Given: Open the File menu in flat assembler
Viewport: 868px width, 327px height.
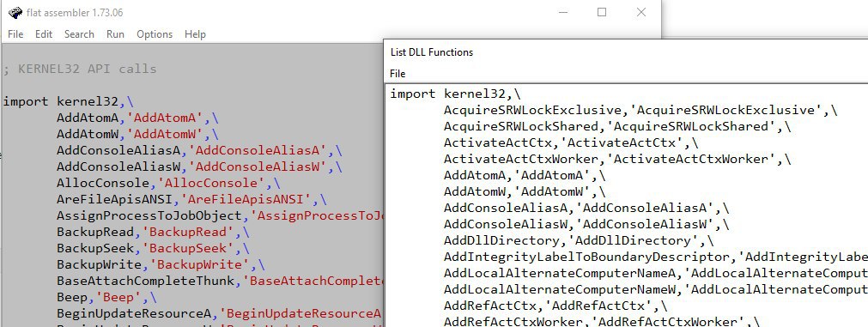Looking at the screenshot, I should pyautogui.click(x=15, y=34).
